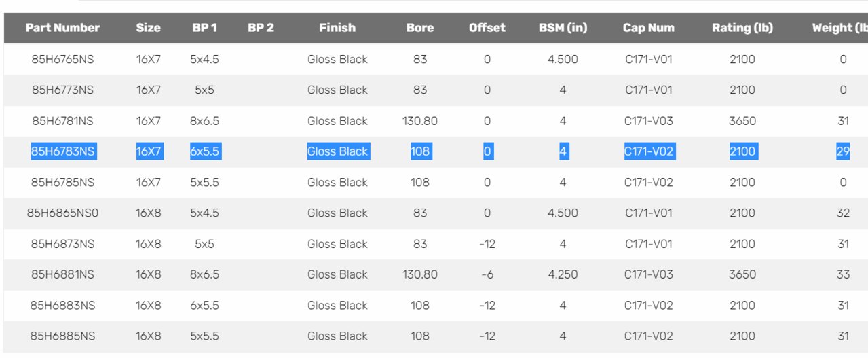
Task: Select part number 85H6885NS in last row
Action: click(62, 336)
